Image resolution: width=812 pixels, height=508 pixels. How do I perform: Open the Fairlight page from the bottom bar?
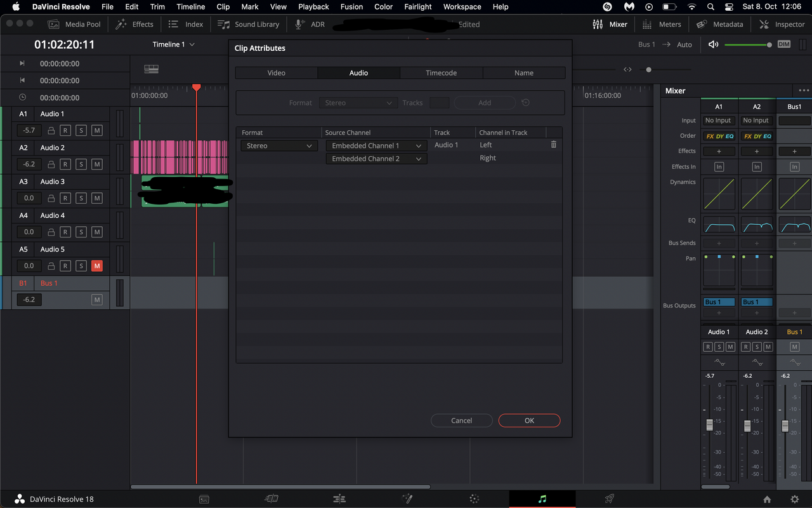[x=542, y=499]
